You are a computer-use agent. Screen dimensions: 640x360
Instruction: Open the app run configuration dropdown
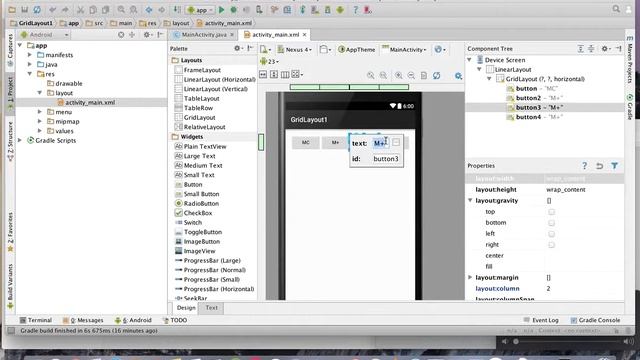tap(200, 10)
